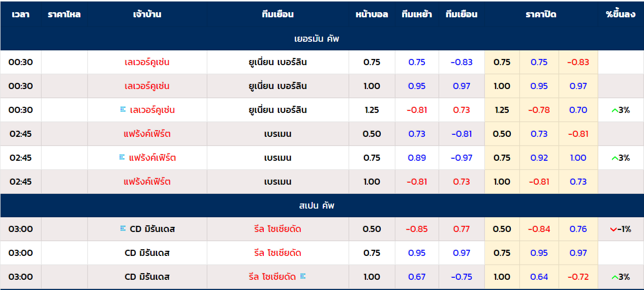
Task: Click the ราคาไหล column header
Action: pyautogui.click(x=64, y=14)
